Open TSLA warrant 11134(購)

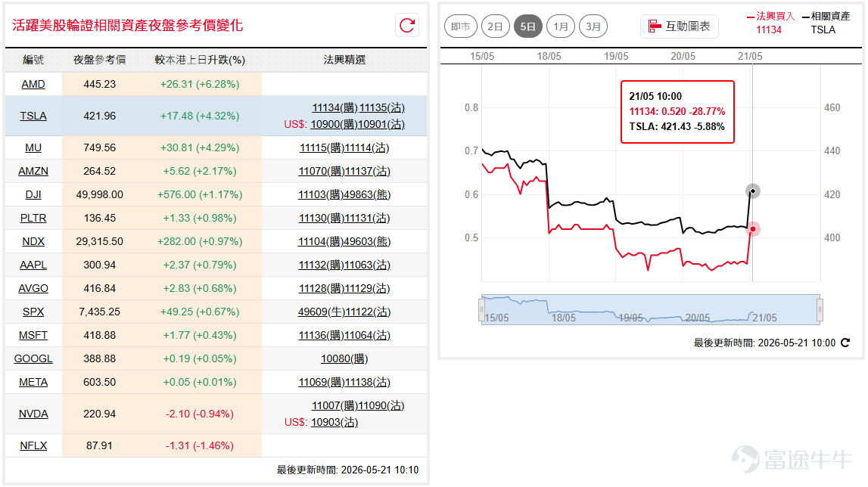(x=335, y=108)
